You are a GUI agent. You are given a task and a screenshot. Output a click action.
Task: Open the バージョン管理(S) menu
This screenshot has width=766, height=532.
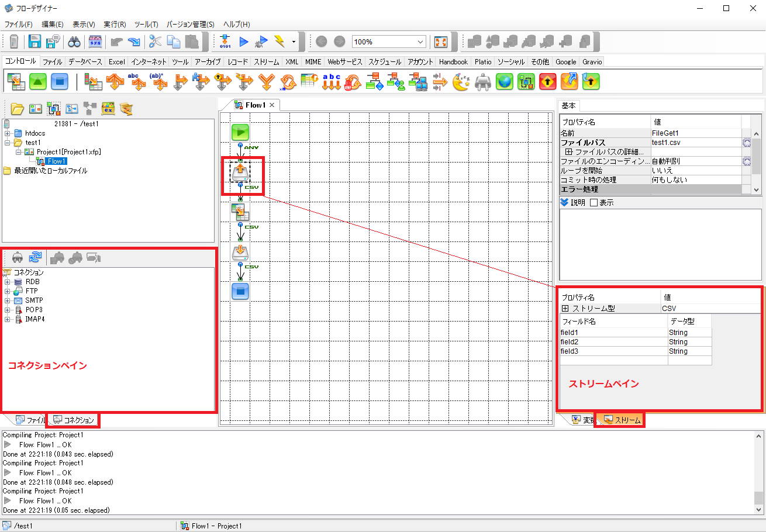tap(191, 25)
